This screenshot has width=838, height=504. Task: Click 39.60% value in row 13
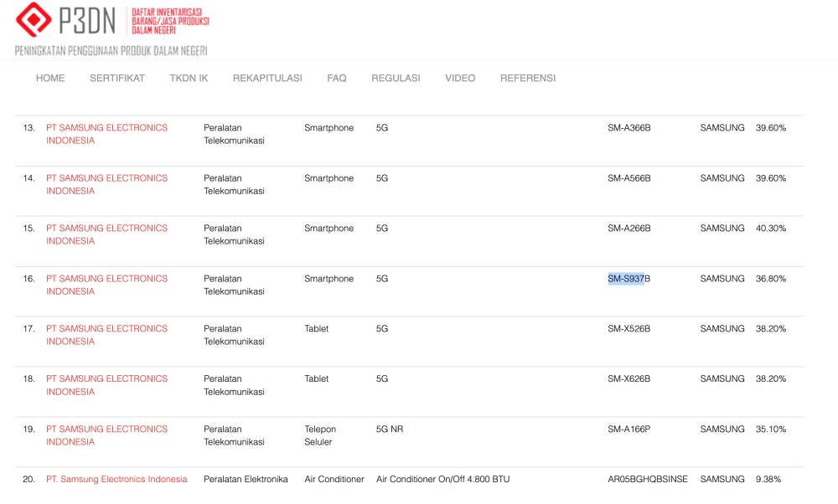pos(771,127)
